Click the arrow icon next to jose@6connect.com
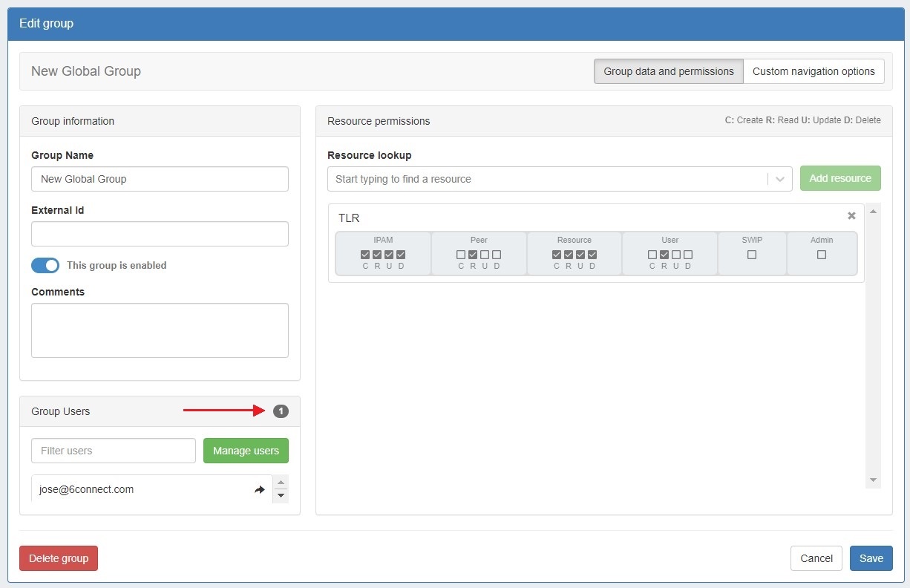910x588 pixels. pos(260,490)
